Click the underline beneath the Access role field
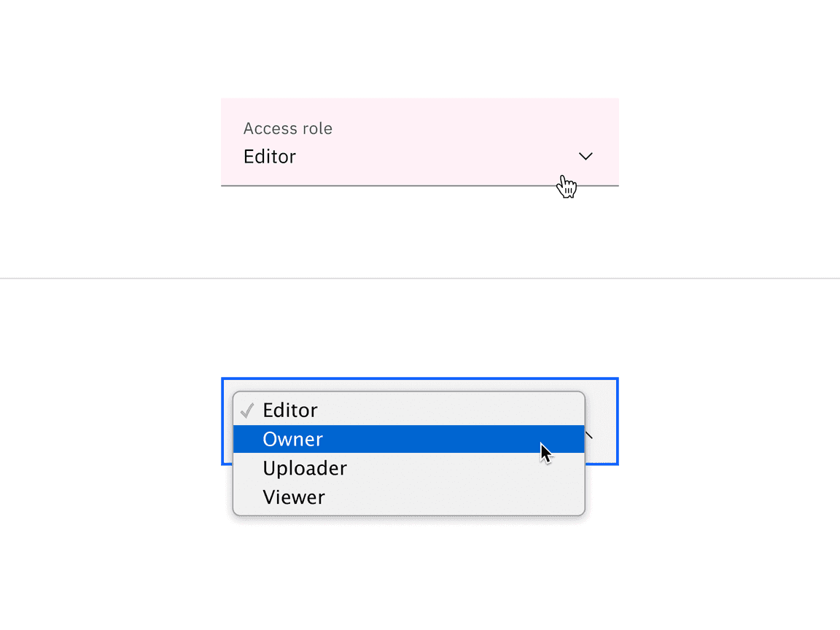Viewport: 840px width, 630px height. click(420, 187)
